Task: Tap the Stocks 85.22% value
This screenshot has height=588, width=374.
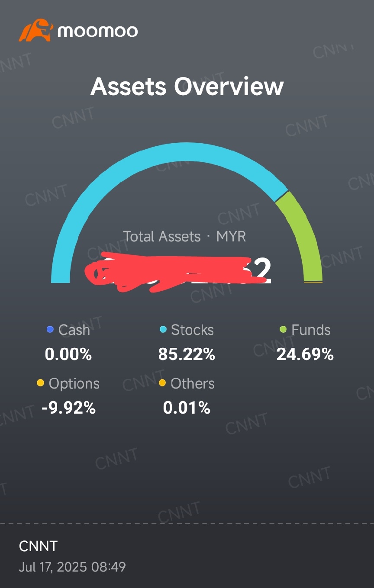Action: click(x=187, y=355)
